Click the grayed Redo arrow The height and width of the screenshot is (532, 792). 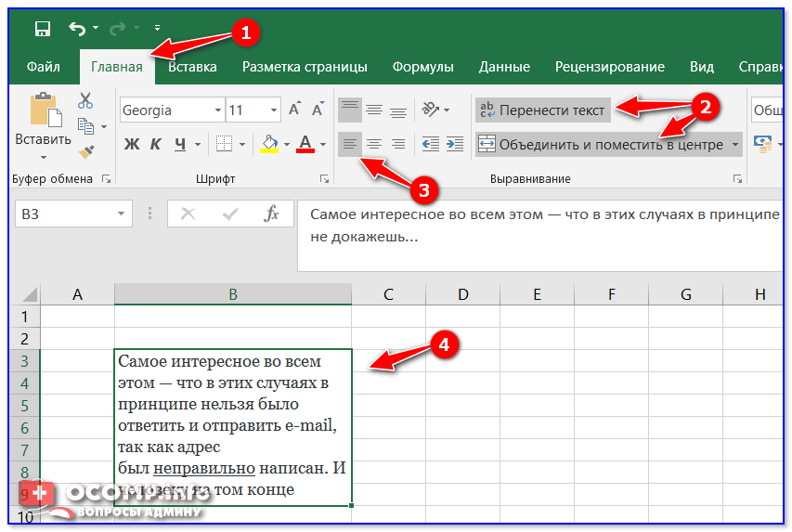[117, 28]
